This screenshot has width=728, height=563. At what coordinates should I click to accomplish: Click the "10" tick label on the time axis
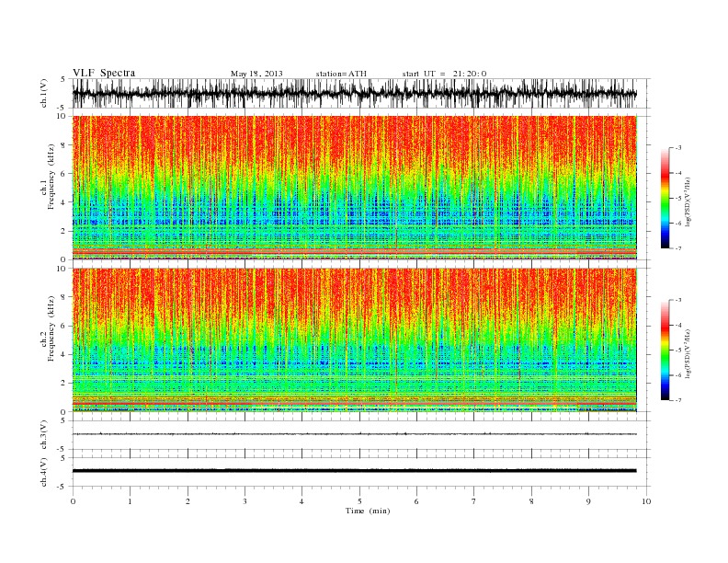click(646, 501)
